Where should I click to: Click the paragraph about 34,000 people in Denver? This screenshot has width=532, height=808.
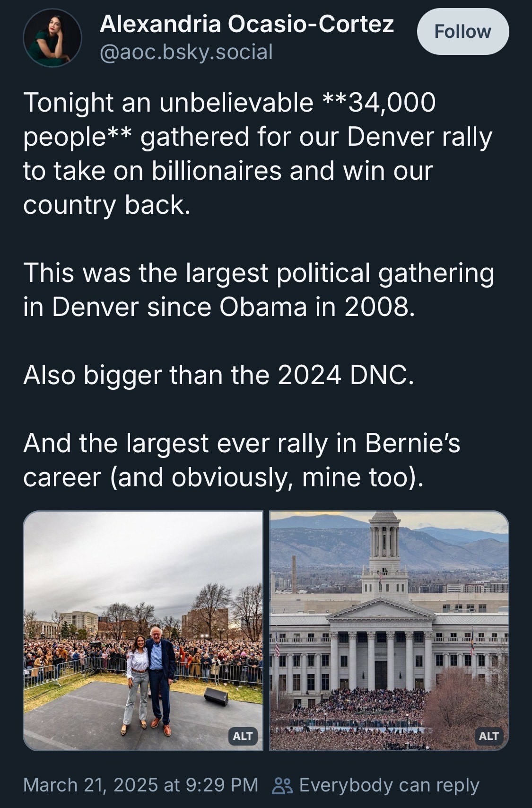tap(258, 153)
